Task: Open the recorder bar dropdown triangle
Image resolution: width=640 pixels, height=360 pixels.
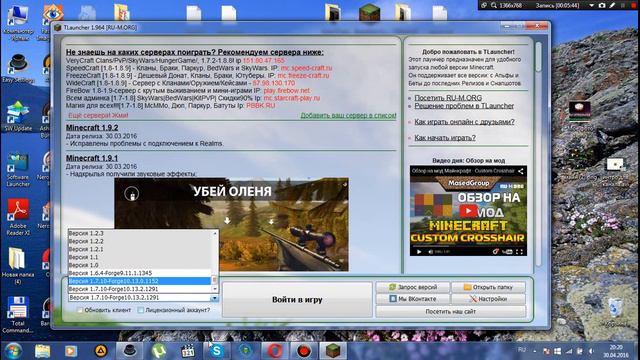Action: [591, 5]
